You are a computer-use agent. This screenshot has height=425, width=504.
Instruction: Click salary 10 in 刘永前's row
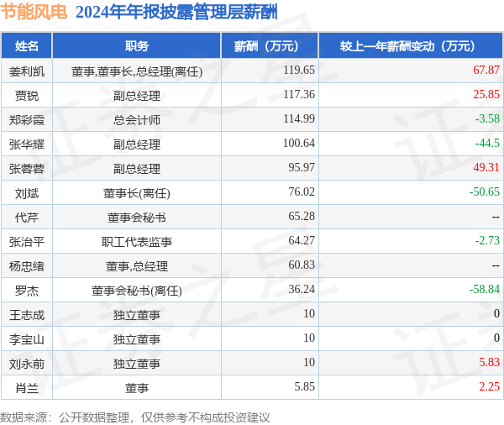[x=309, y=363]
